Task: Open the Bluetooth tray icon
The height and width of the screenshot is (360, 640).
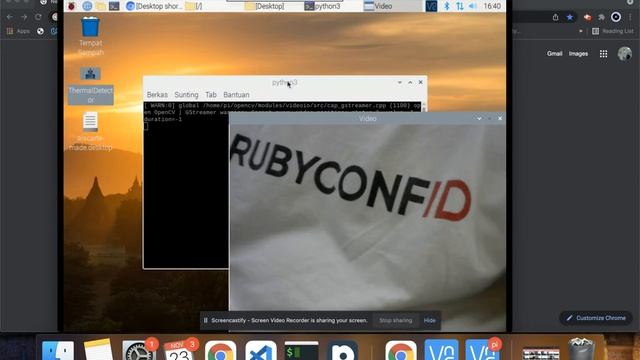Action: pyautogui.click(x=447, y=6)
